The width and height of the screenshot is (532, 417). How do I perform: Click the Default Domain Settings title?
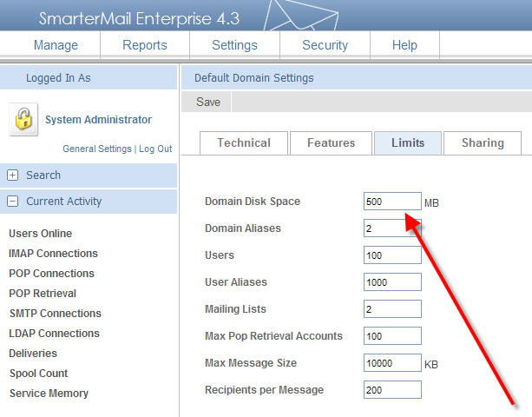[x=253, y=78]
